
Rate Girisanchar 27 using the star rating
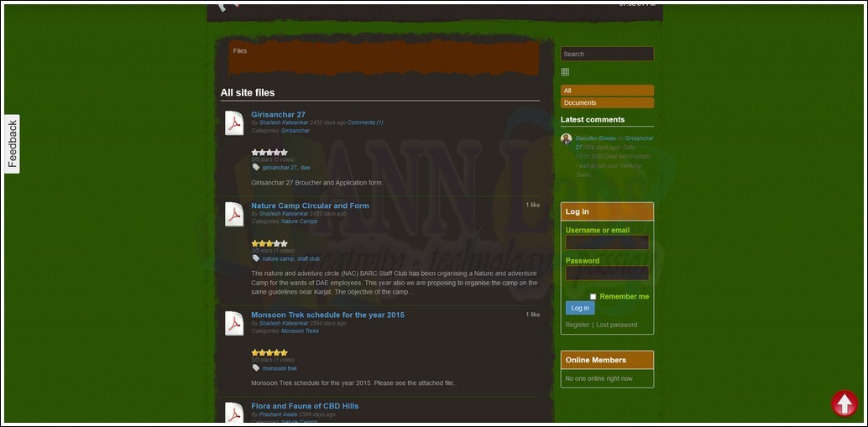(269, 152)
